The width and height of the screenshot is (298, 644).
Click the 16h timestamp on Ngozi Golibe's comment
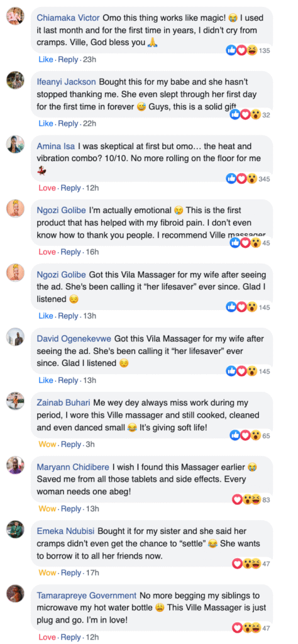pyautogui.click(x=92, y=252)
